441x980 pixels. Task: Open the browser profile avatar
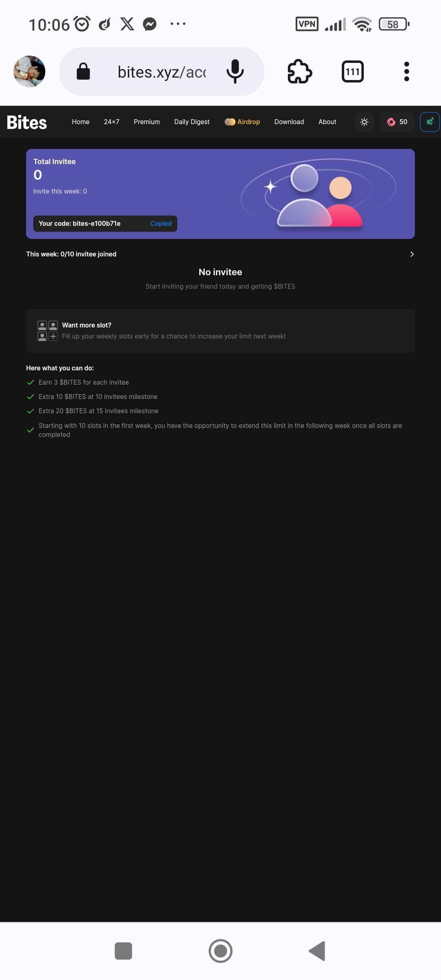29,71
